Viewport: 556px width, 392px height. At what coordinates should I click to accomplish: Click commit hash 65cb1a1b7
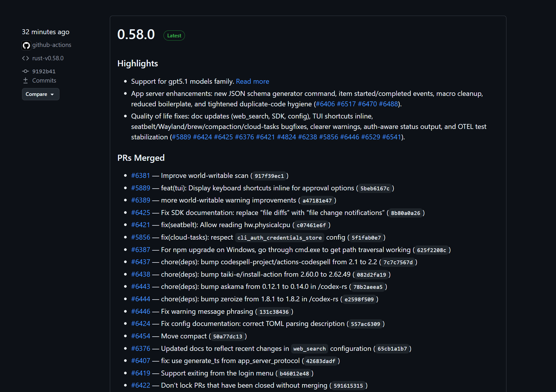point(392,349)
